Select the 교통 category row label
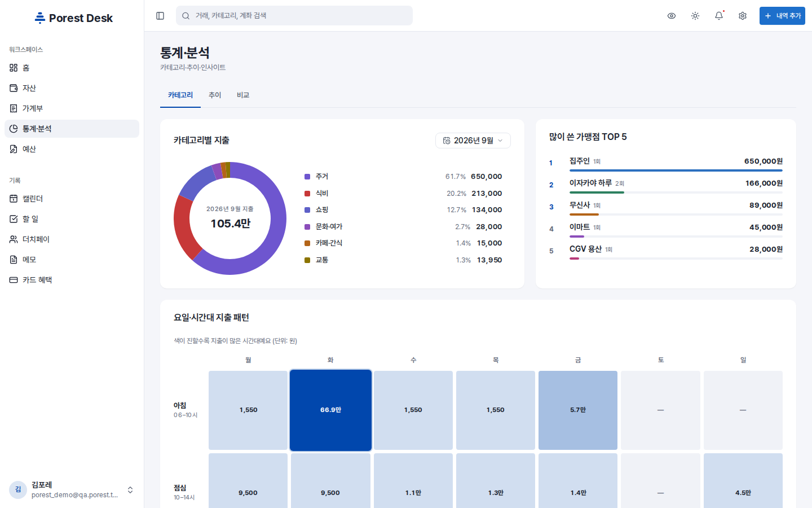 (322, 260)
